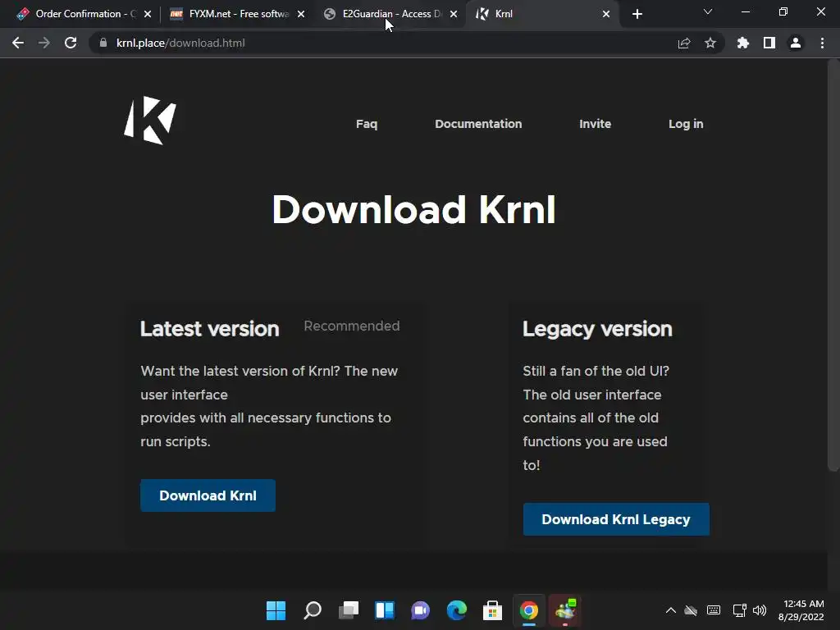Open Widgets from the taskbar

(x=384, y=610)
